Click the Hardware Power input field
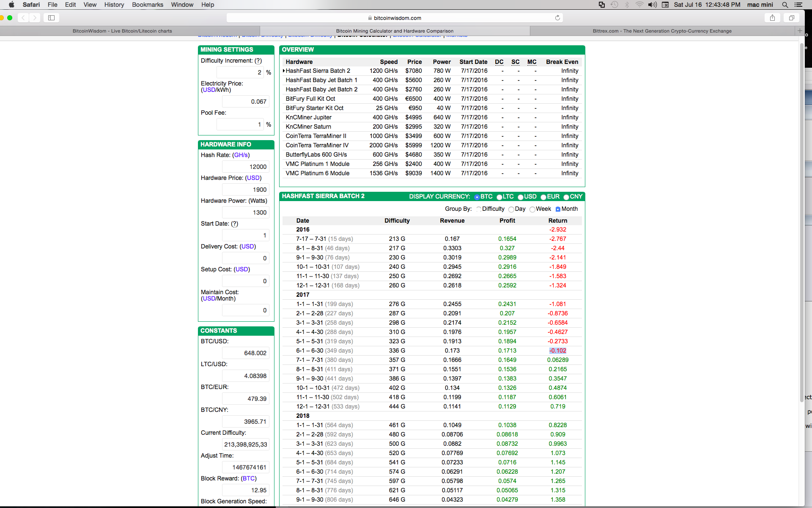This screenshot has width=812, height=508. click(246, 213)
